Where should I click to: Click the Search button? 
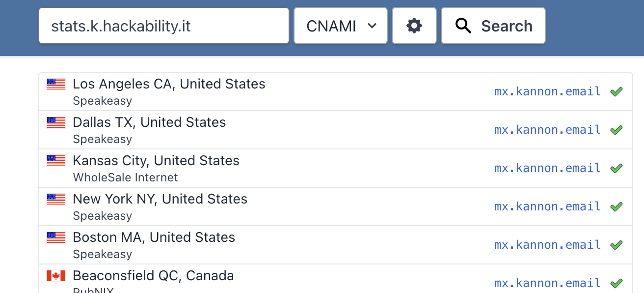tap(493, 26)
